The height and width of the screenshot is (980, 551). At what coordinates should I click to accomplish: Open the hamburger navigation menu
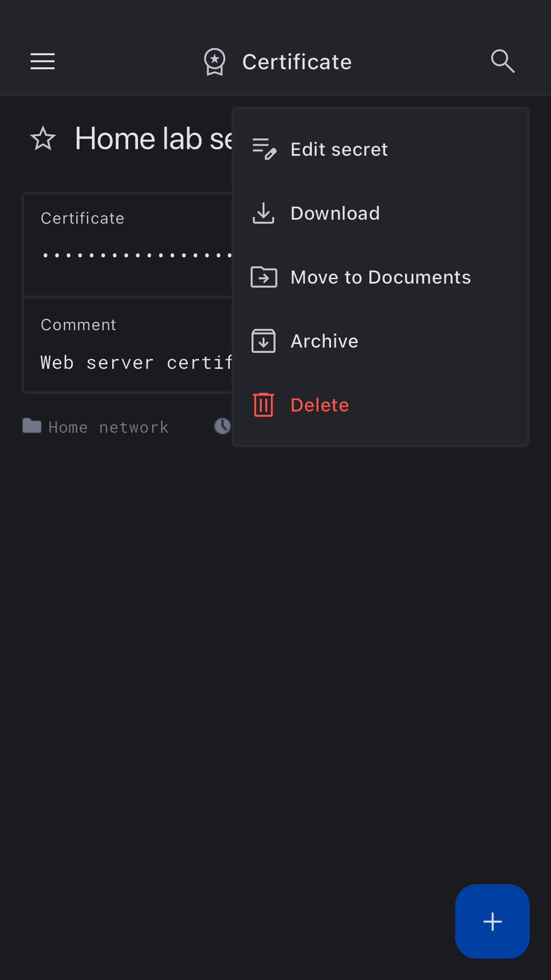pyautogui.click(x=43, y=61)
